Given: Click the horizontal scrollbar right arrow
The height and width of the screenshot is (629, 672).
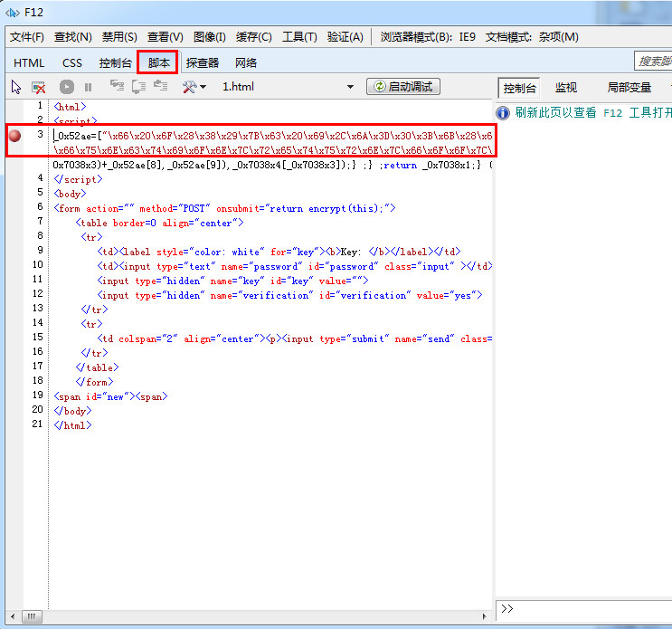Looking at the screenshot, I should tap(484, 616).
